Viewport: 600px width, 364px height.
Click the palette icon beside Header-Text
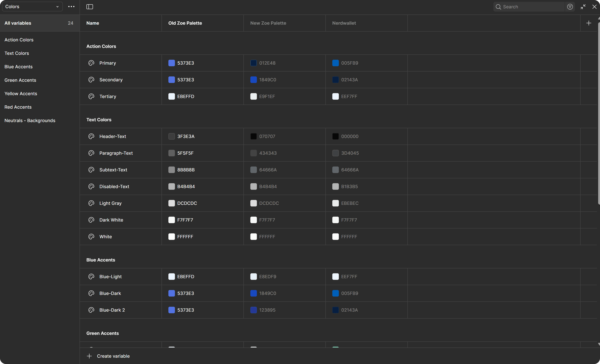(91, 136)
